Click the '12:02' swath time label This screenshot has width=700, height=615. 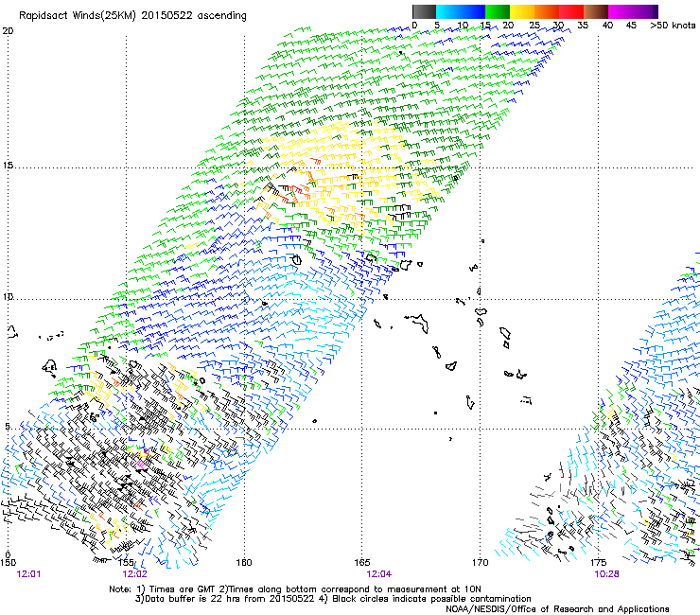pos(134,574)
